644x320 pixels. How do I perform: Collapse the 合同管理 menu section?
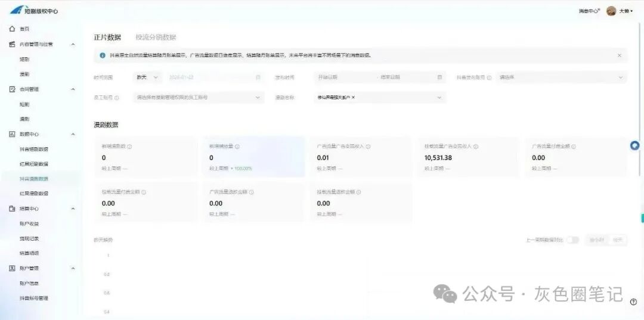(x=73, y=89)
